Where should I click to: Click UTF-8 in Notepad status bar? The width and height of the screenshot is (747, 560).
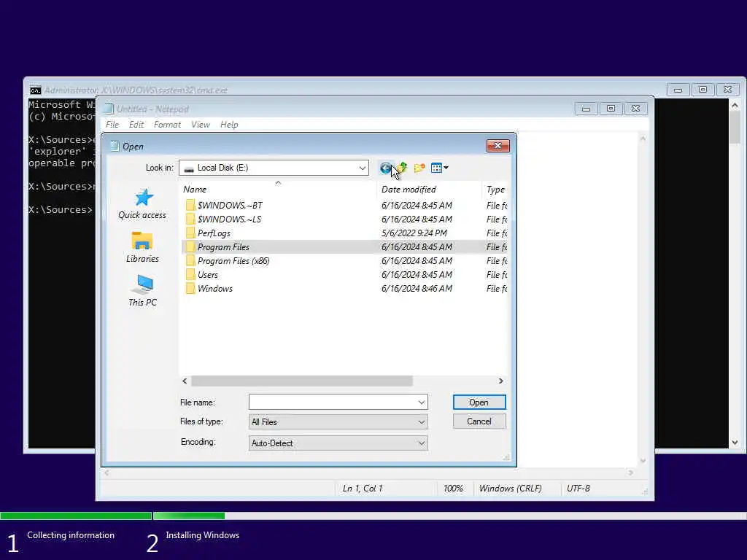(578, 489)
